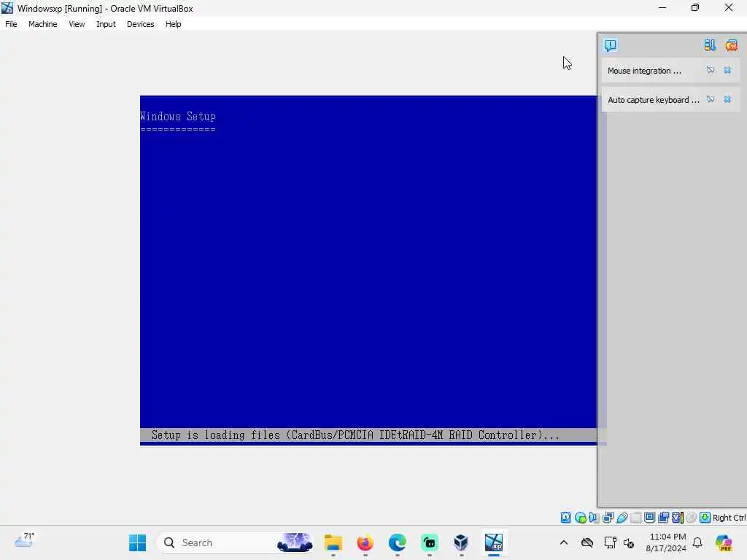Click inside the Windows Setup VM screen

click(368, 270)
